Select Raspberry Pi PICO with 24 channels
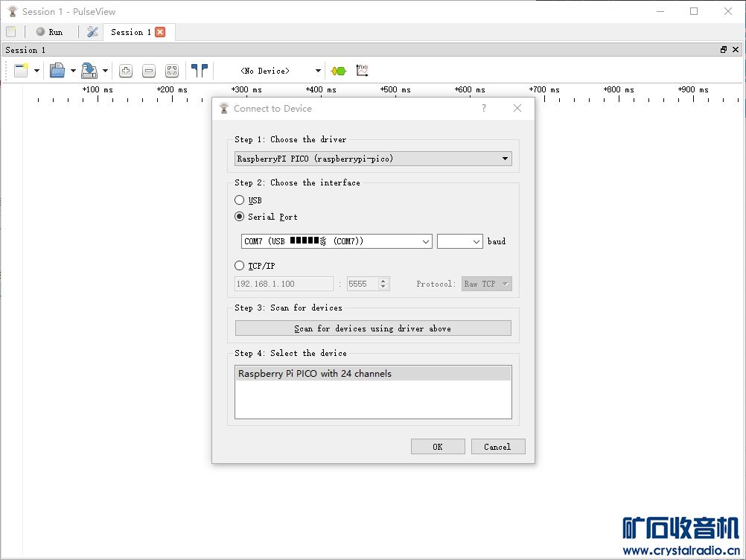746x560 pixels. (x=373, y=374)
